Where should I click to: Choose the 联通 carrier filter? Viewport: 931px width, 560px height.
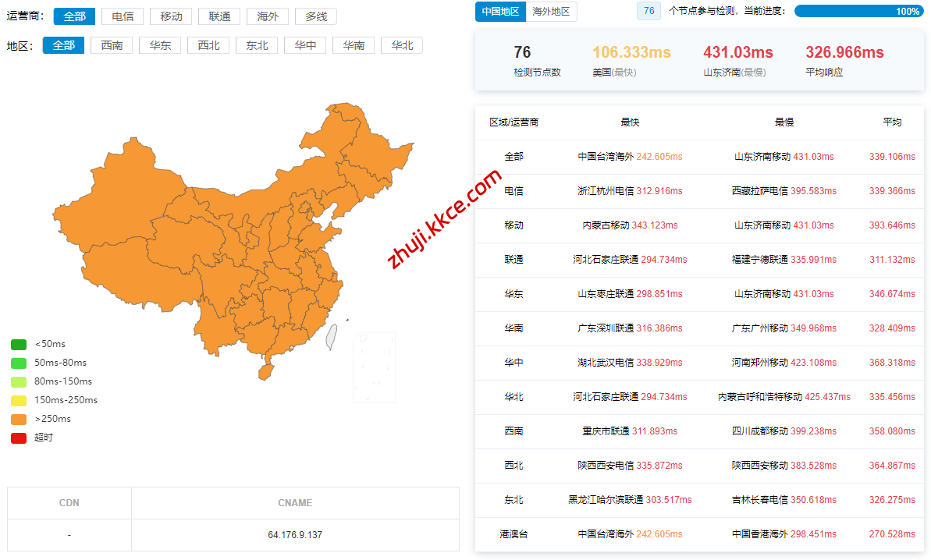[x=219, y=16]
